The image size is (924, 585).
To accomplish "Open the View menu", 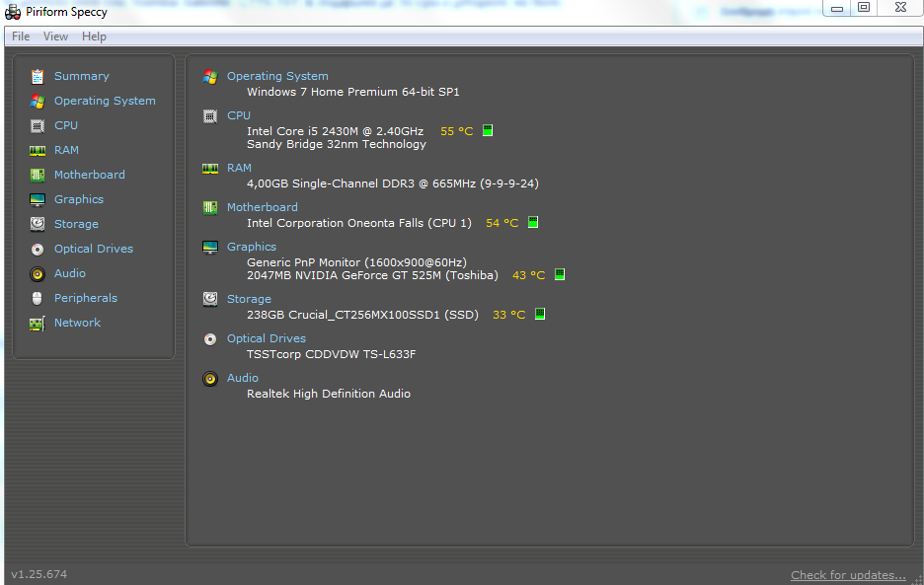I will (55, 37).
